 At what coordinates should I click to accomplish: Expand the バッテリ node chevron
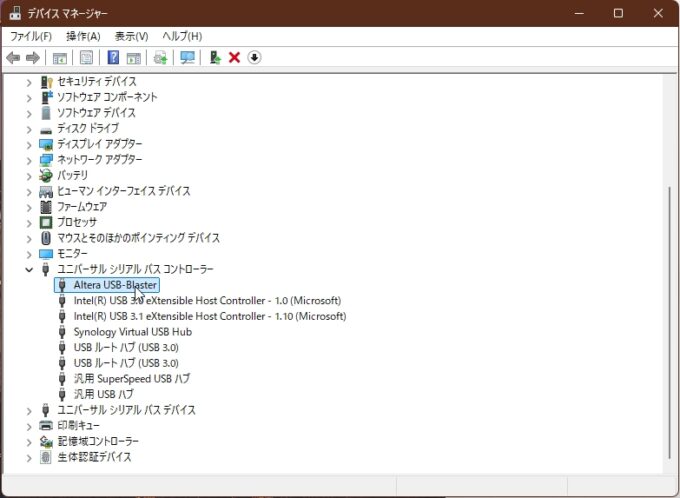[x=29, y=176]
